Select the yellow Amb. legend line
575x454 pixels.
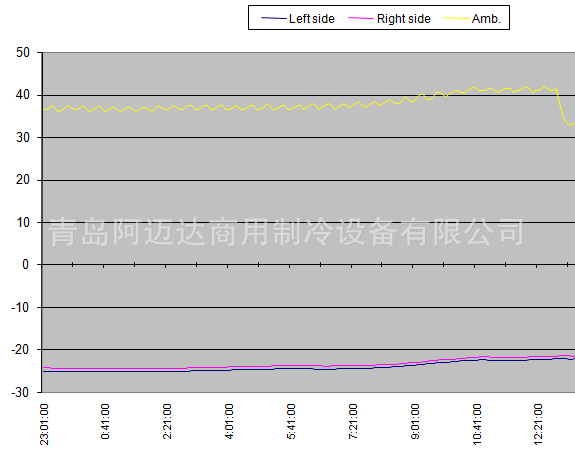coord(456,18)
